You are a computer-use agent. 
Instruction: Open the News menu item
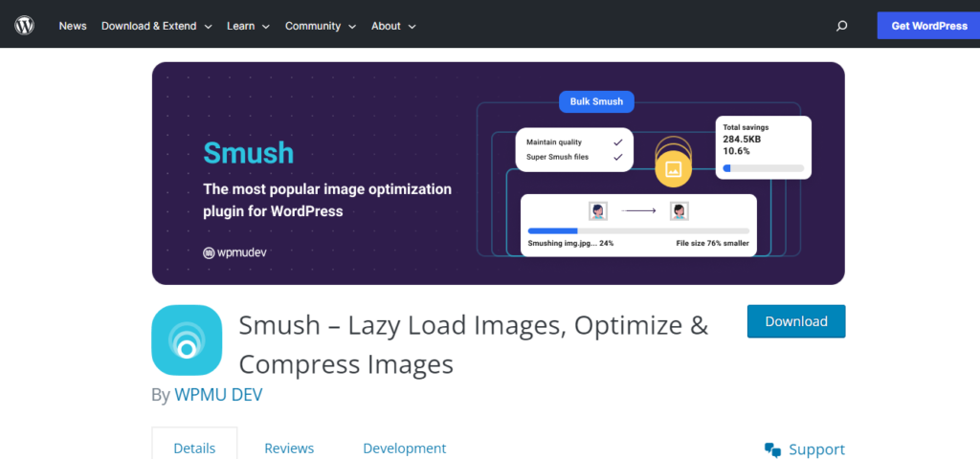(73, 26)
